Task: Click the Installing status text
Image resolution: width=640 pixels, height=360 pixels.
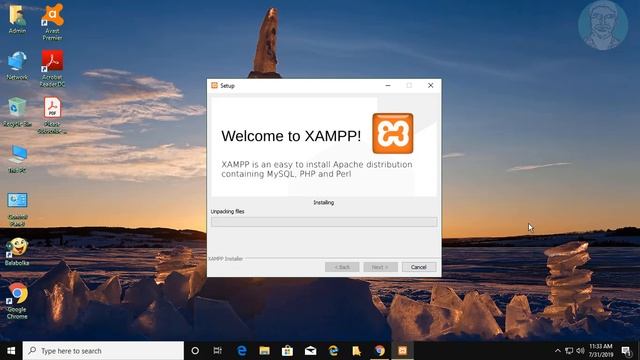Action: 324,202
